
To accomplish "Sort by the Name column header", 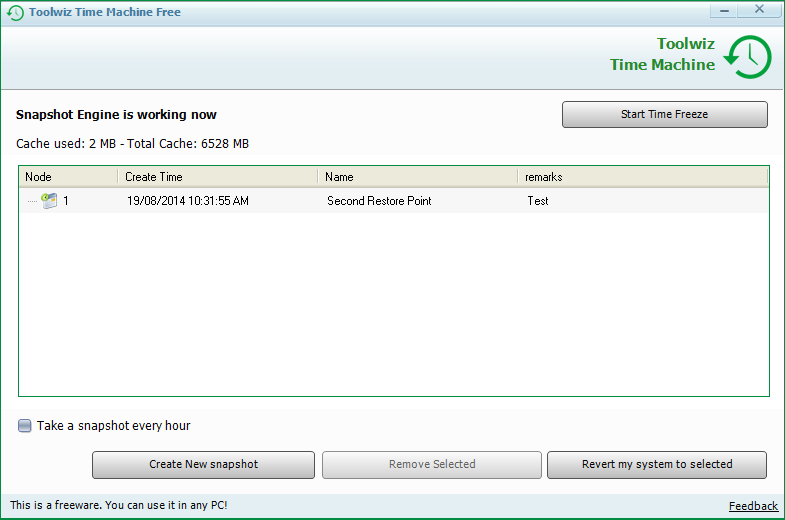I will pos(418,177).
